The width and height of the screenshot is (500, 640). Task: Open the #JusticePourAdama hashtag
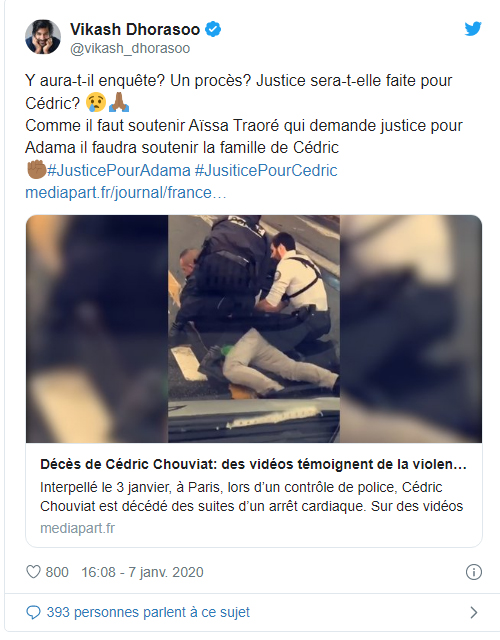119,170
